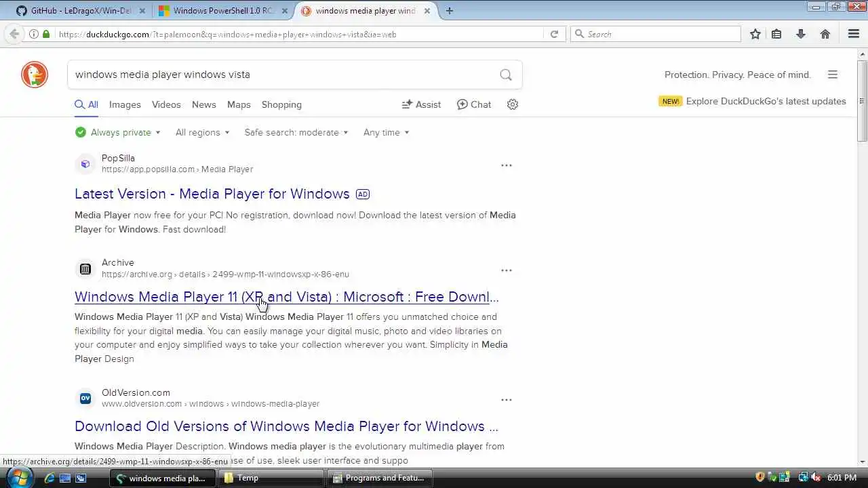
Task: Open the more options dots for the OldVersion.com result
Action: 507,400
